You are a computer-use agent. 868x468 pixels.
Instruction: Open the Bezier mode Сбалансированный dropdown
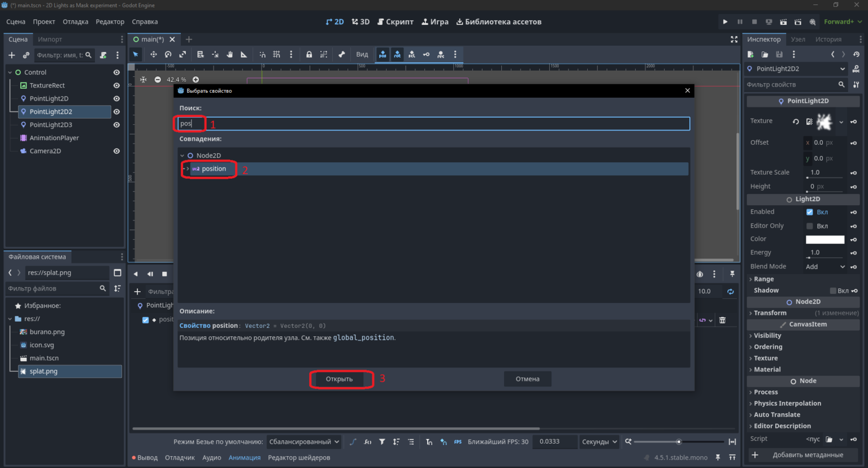pyautogui.click(x=304, y=441)
